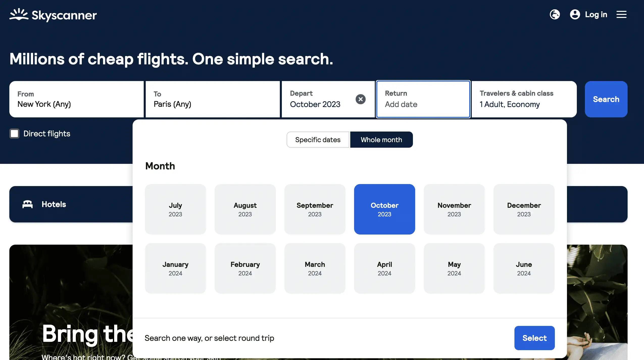
Task: Click the globe/language selector icon
Action: (x=555, y=15)
